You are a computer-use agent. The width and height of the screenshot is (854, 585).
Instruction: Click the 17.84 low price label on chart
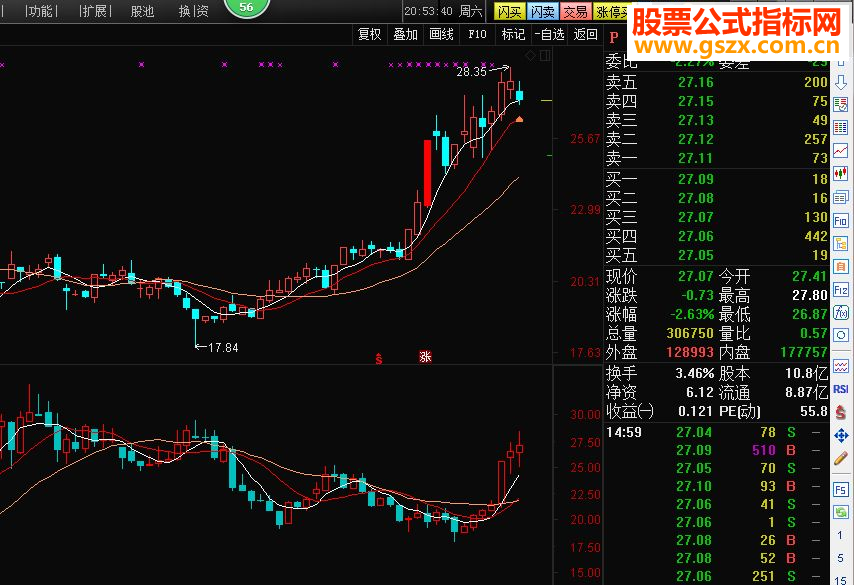pos(223,348)
